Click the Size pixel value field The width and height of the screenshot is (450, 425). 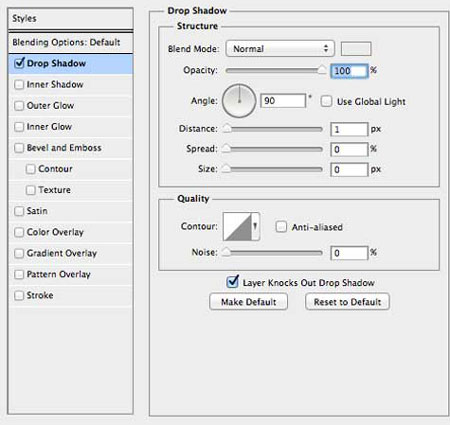coord(349,170)
